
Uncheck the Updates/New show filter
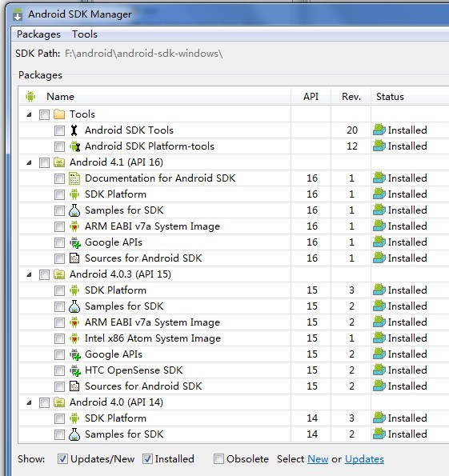click(62, 459)
